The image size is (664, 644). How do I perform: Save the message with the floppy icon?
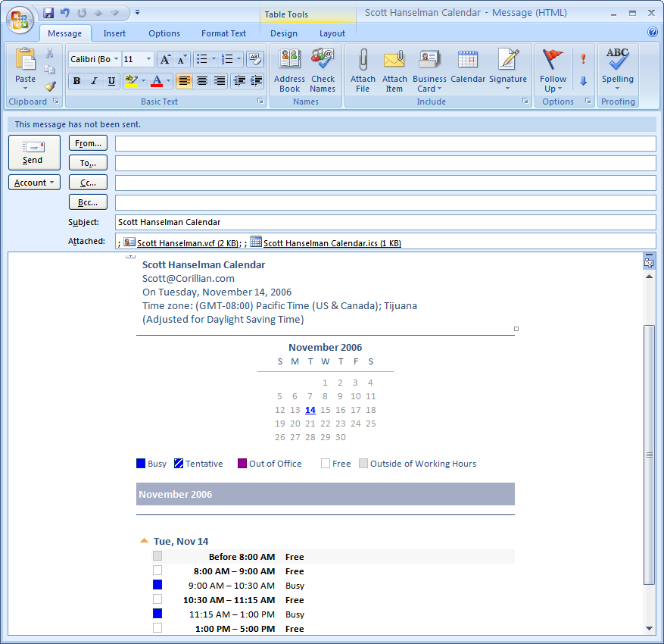pos(48,13)
